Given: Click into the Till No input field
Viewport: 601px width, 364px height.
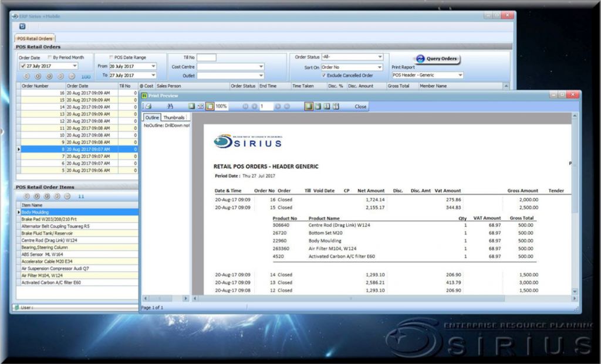Looking at the screenshot, I should point(207,57).
